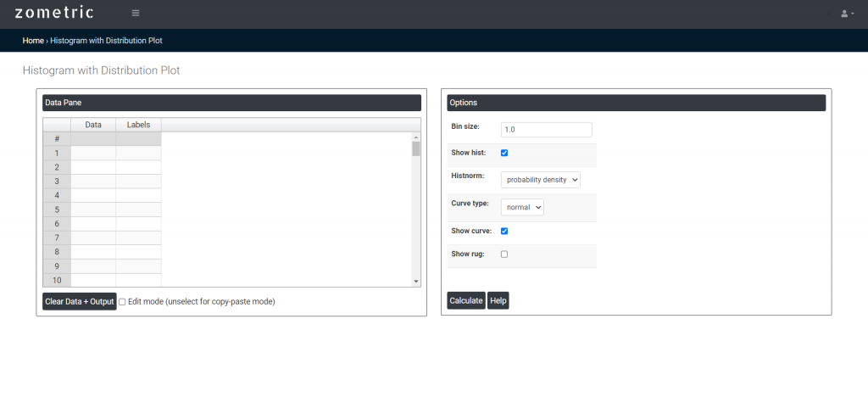The image size is (868, 397).
Task: Open the user account menu icon
Action: coord(846,14)
